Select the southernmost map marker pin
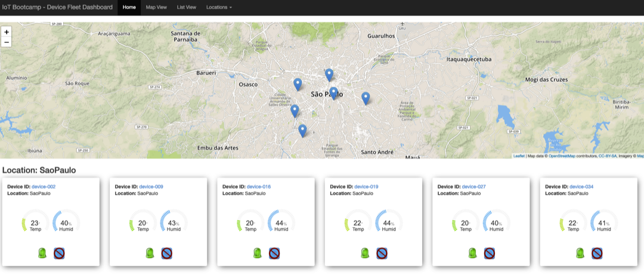This screenshot has height=279, width=644. (x=302, y=131)
